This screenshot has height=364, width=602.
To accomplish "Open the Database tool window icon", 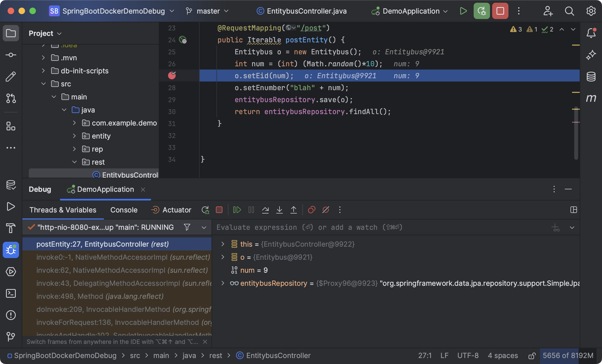I will point(592,76).
